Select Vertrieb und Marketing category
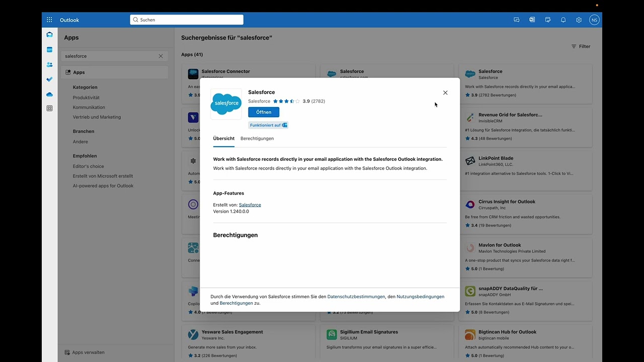This screenshot has height=362, width=644. pyautogui.click(x=97, y=117)
